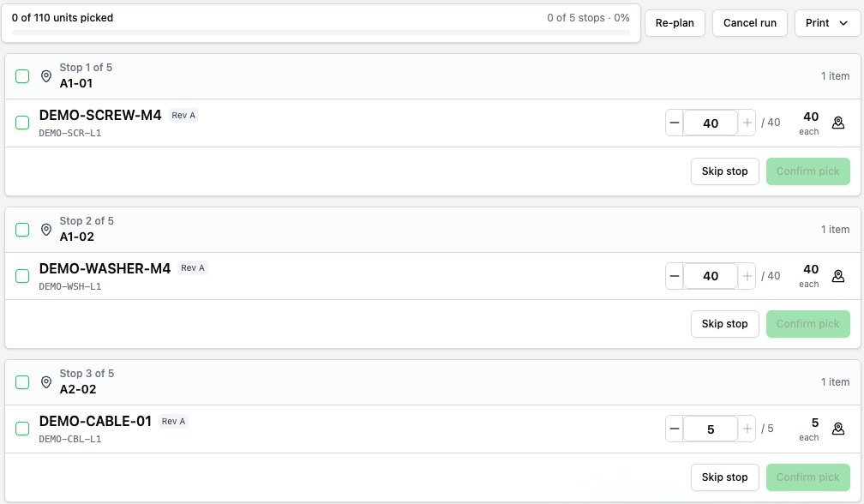Click the '1 item' count for stop A1-02
This screenshot has width=864, height=504.
(835, 229)
